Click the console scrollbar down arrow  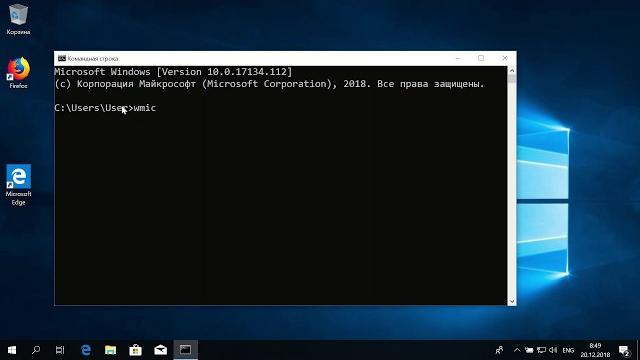pyautogui.click(x=511, y=301)
